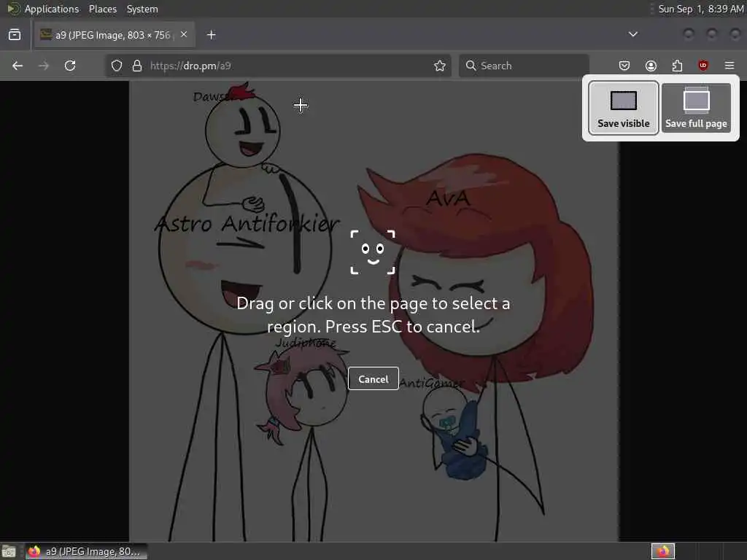The height and width of the screenshot is (560, 747).
Task: Cancel the screenshot selection
Action: (x=373, y=378)
